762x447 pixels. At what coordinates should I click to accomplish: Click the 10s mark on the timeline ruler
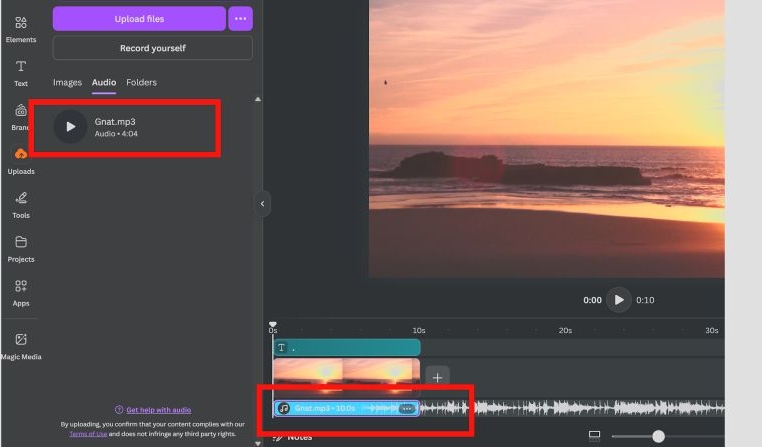click(419, 330)
